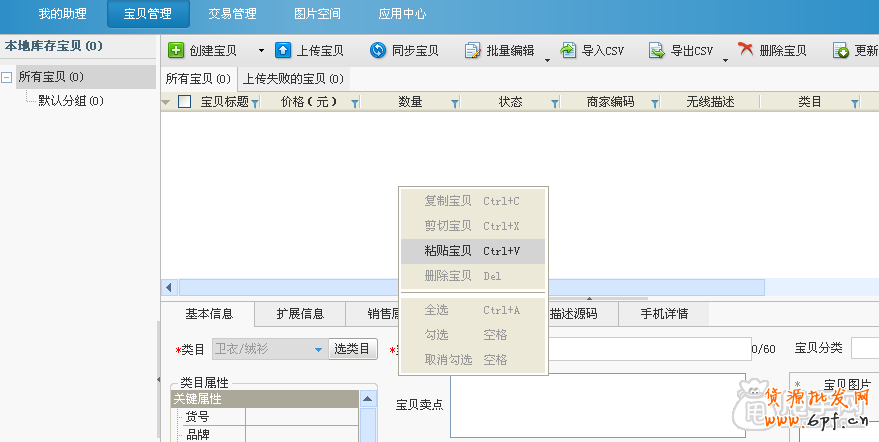Click the red 删除宝贝 delete icon

click(x=746, y=50)
